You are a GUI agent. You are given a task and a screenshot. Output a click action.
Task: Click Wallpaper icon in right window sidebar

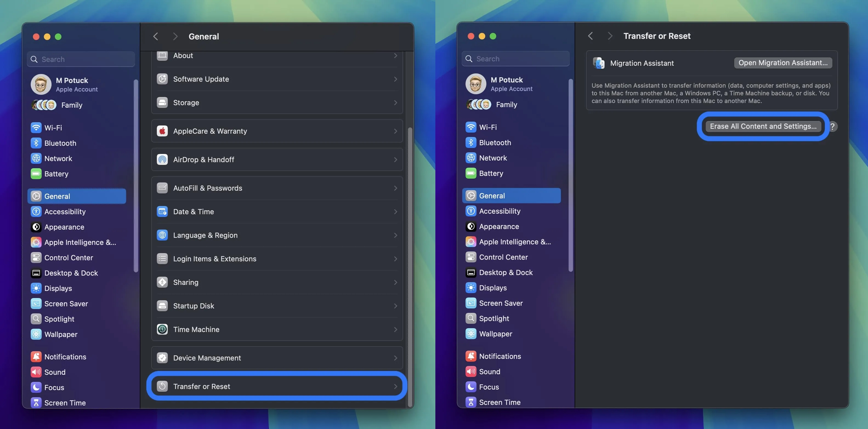[471, 334]
